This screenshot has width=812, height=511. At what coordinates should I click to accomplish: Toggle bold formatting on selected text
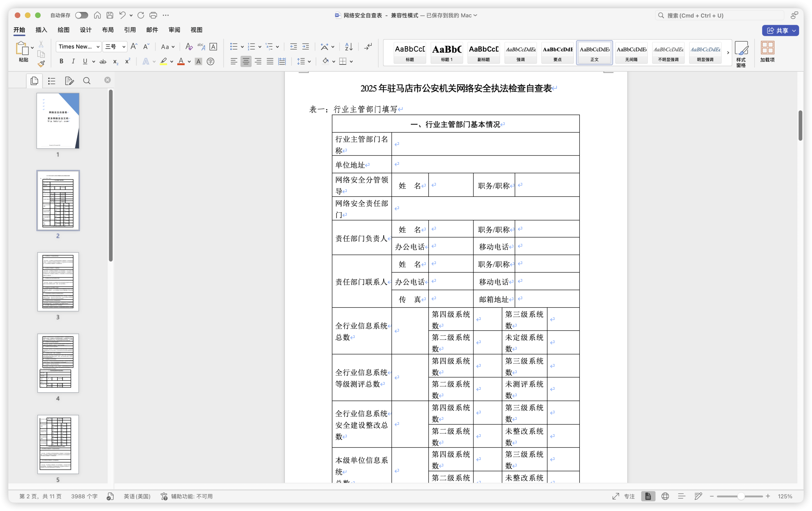tap(61, 61)
